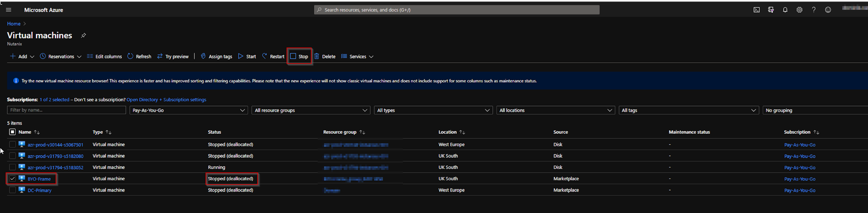Screen dimensions: 868x213
Task: Click the 'Running' status cell
Action: pyautogui.click(x=217, y=168)
